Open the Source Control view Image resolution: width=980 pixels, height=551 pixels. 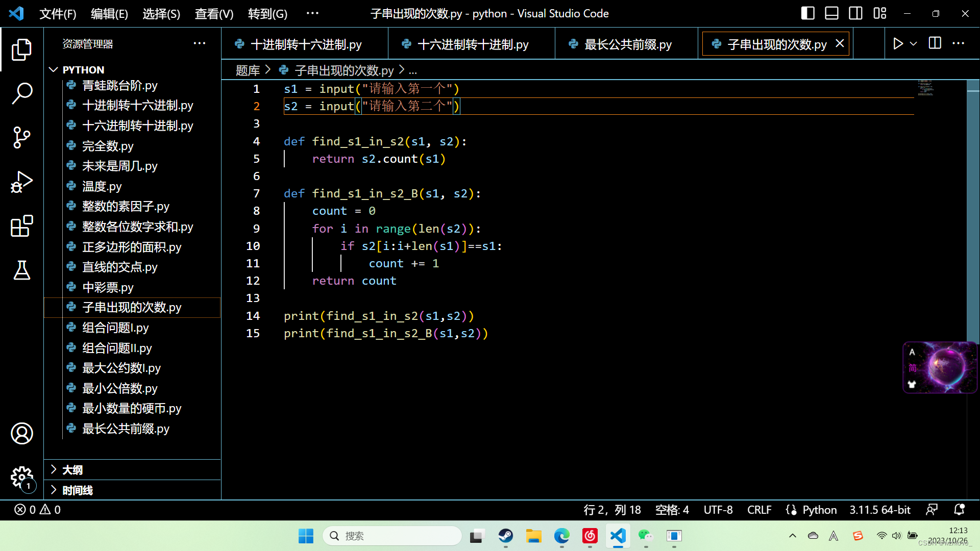tap(21, 138)
